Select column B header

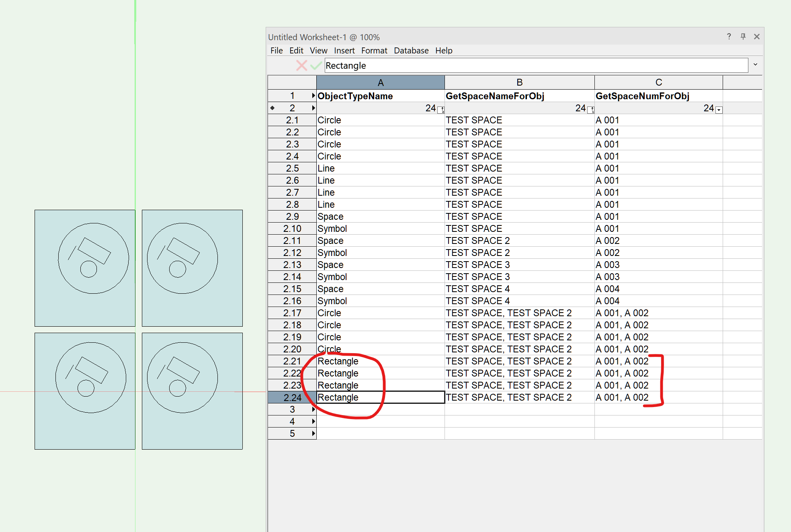[x=519, y=82]
